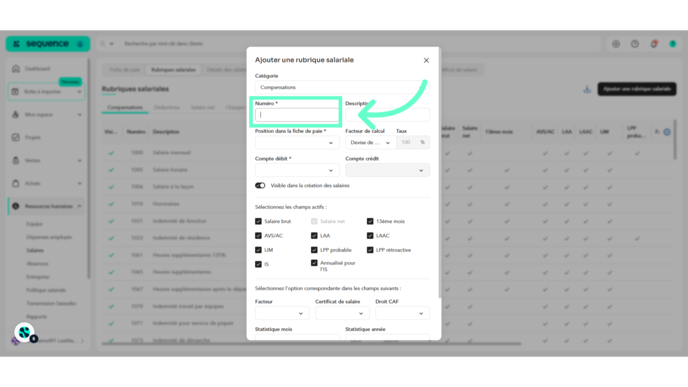This screenshot has width=688, height=387.
Task: Toggle Visible dans la création des salaires
Action: click(x=260, y=186)
